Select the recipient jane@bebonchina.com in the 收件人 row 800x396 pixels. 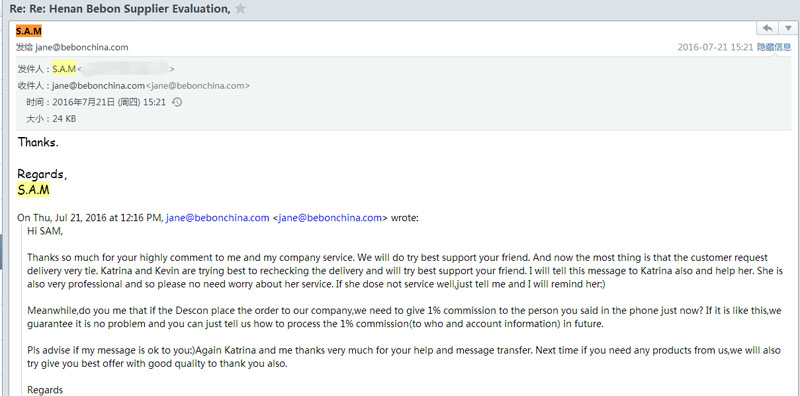tap(98, 85)
